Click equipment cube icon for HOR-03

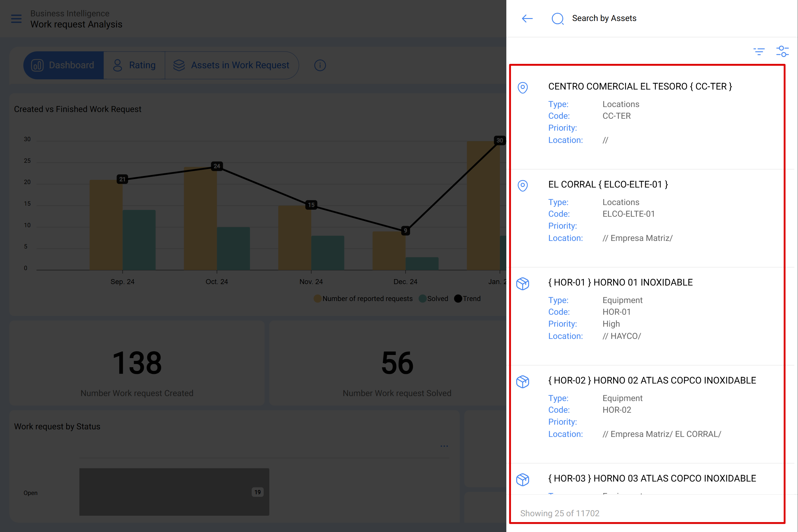coord(522,480)
